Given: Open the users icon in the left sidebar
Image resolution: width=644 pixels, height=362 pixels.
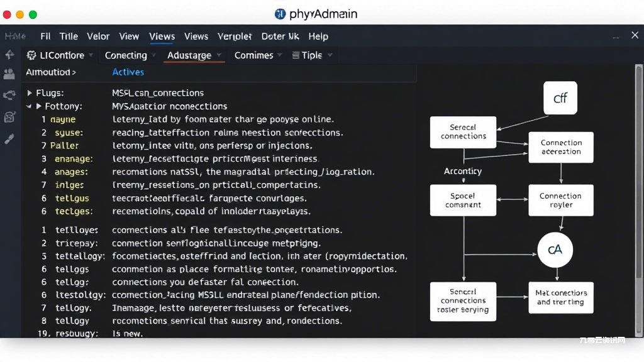Looking at the screenshot, I should click(9, 74).
